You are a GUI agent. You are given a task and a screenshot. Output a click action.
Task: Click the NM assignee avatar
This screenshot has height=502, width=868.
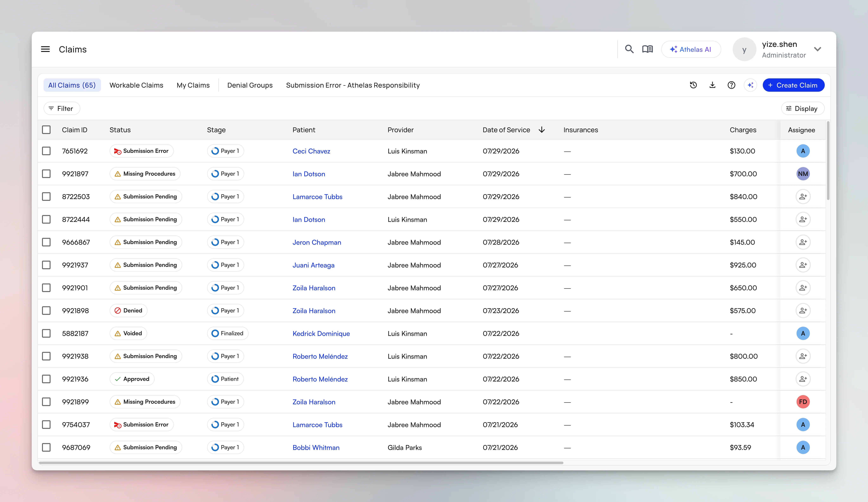tap(803, 174)
